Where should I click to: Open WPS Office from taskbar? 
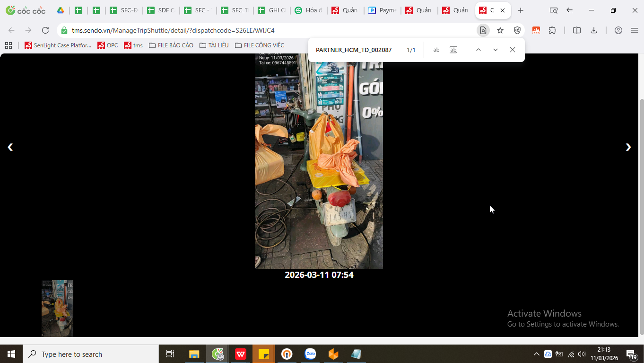[241, 354]
